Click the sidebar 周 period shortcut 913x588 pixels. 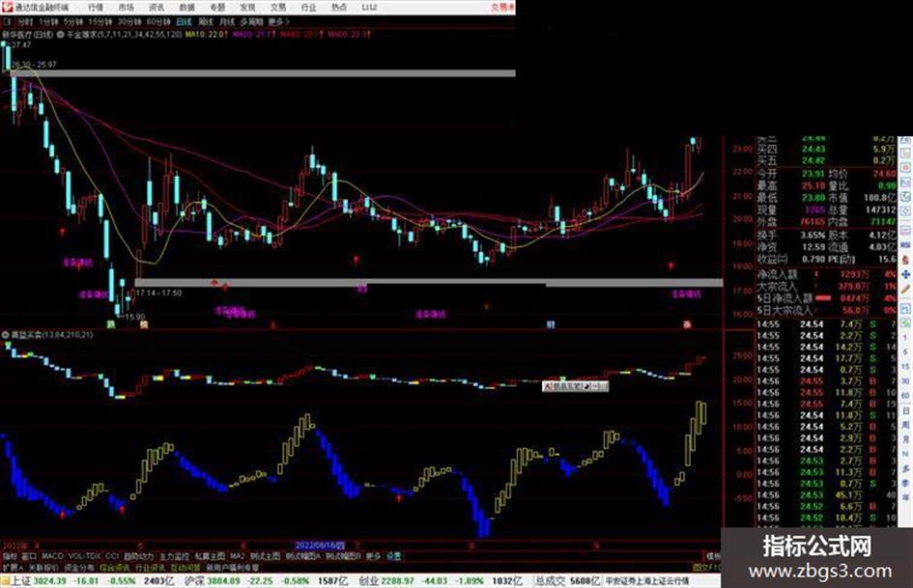[905, 425]
